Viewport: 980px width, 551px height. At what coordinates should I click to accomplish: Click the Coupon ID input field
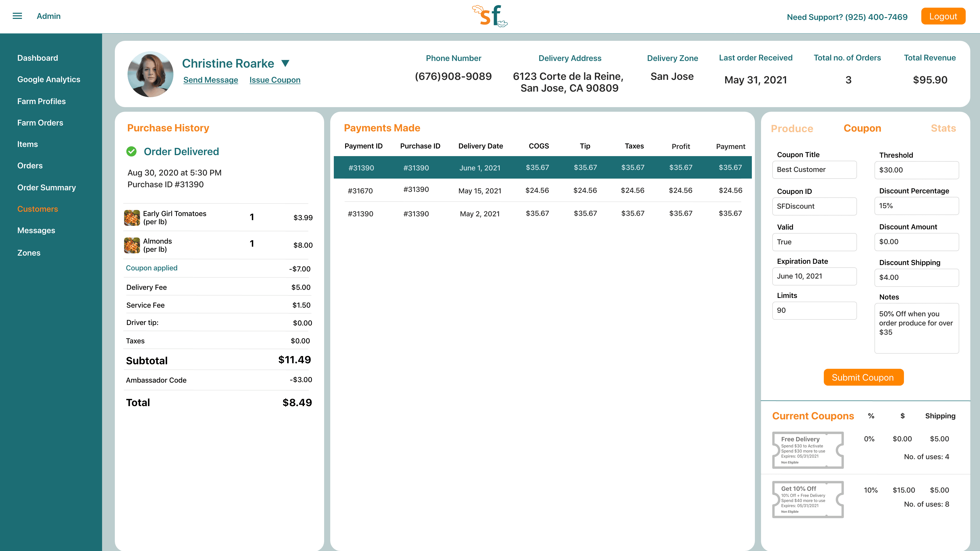815,206
